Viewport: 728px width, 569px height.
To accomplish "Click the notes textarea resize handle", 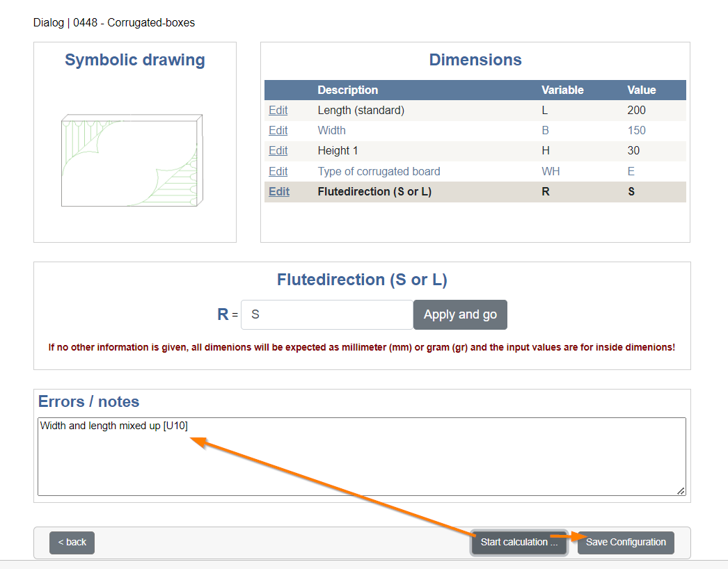I will pos(681,491).
